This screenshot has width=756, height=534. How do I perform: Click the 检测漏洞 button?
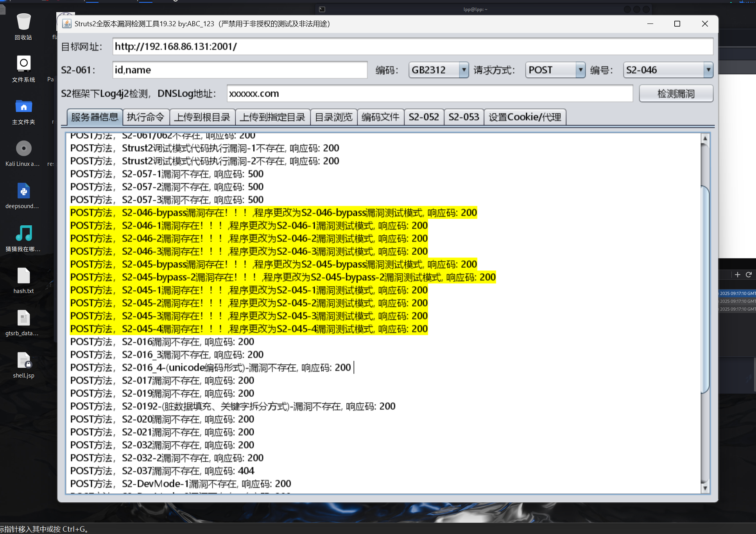click(676, 94)
